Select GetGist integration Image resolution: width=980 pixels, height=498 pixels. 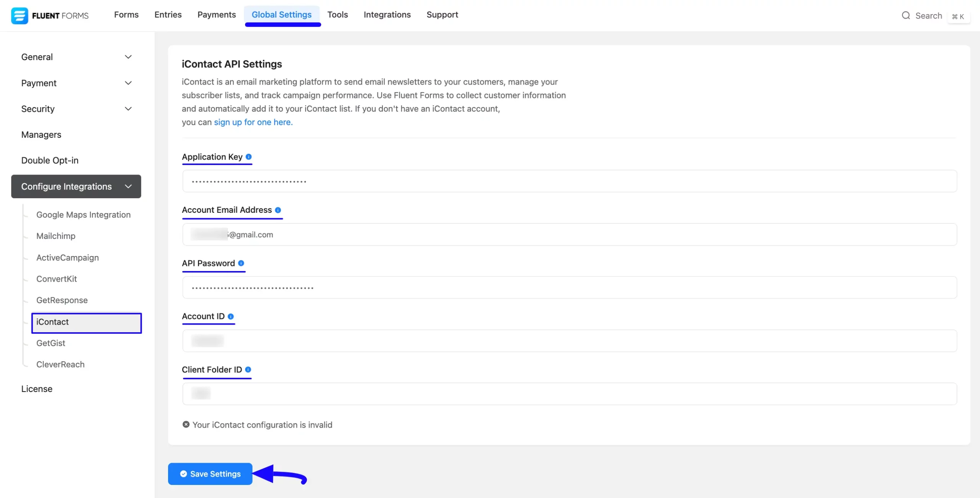[51, 343]
